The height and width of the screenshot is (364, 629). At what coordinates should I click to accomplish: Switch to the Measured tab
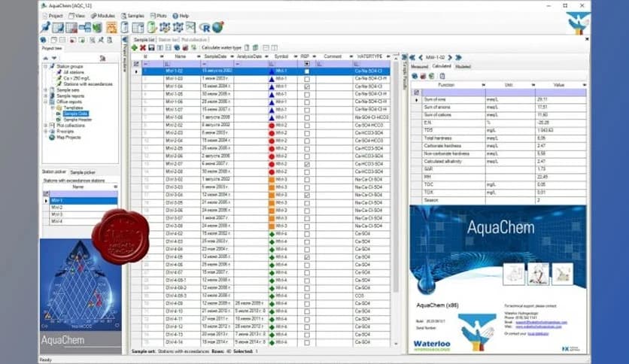point(420,66)
